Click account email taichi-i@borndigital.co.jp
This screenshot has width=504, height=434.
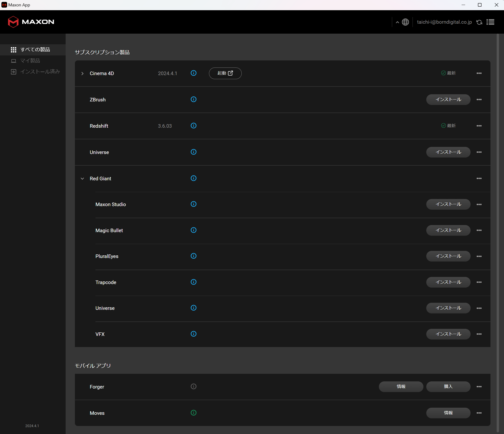pyautogui.click(x=444, y=22)
